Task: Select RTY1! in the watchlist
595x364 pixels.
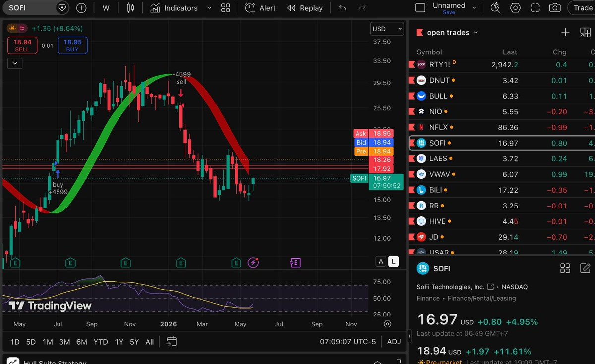Action: click(501, 64)
